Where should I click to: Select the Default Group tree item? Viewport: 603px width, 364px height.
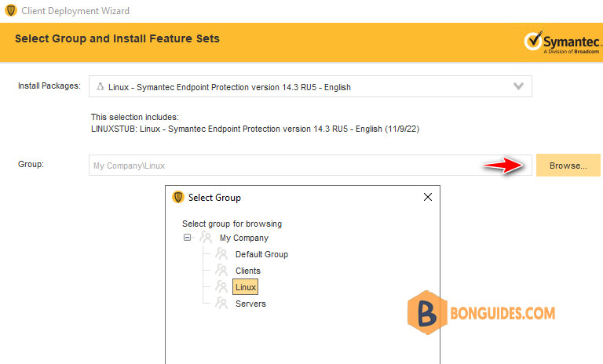click(x=261, y=254)
